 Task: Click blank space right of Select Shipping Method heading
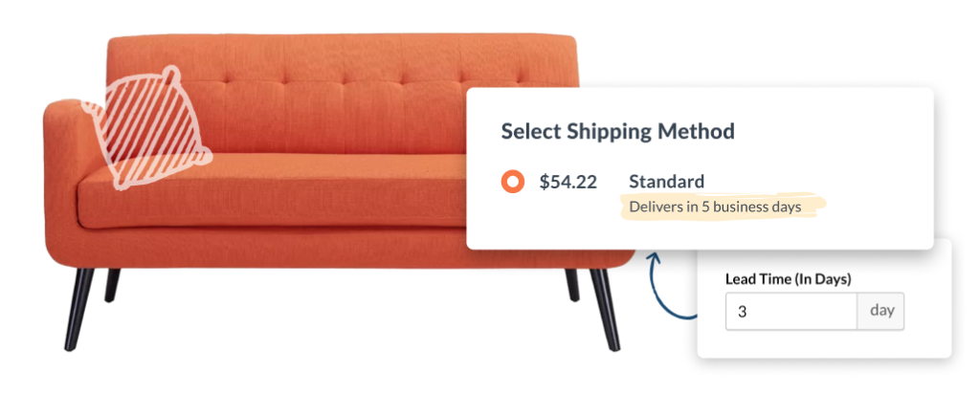(x=832, y=131)
